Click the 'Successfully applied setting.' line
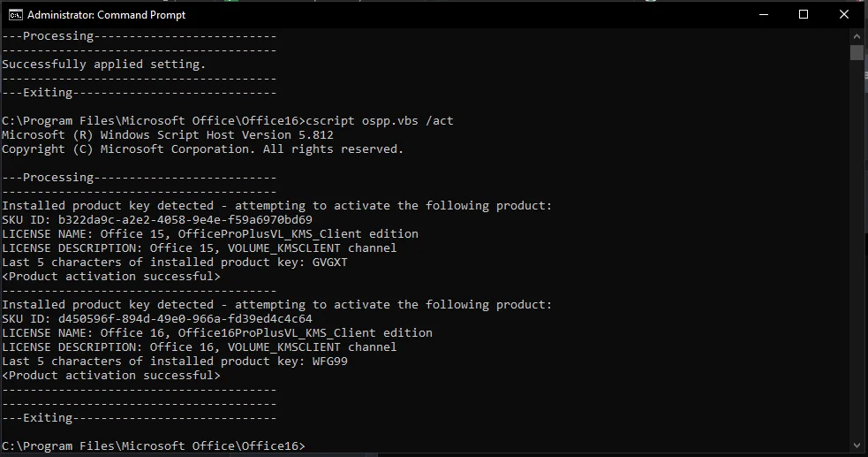This screenshot has height=457, width=868. (x=103, y=65)
